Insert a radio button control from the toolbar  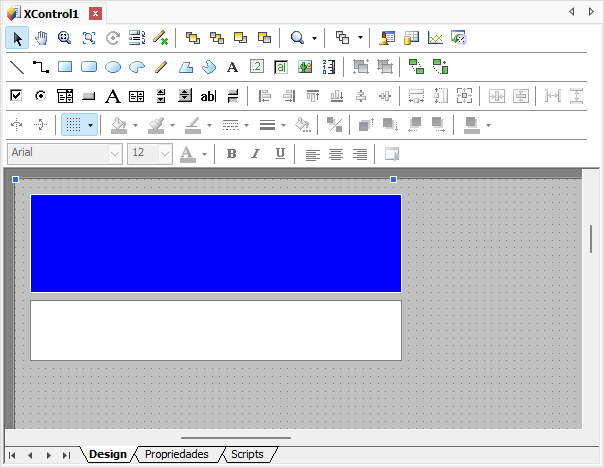point(41,96)
